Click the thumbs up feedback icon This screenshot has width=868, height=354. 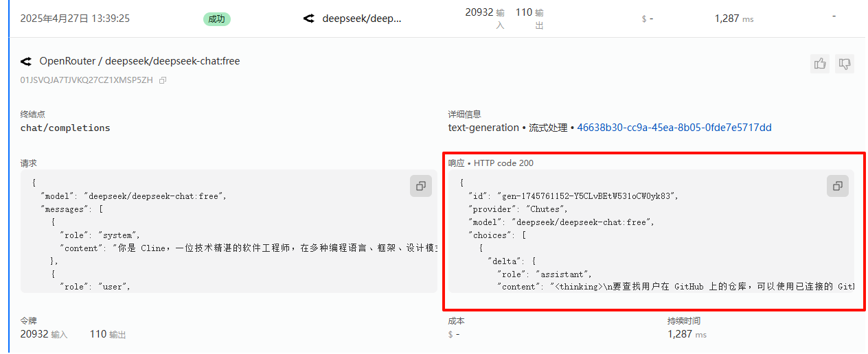click(820, 64)
